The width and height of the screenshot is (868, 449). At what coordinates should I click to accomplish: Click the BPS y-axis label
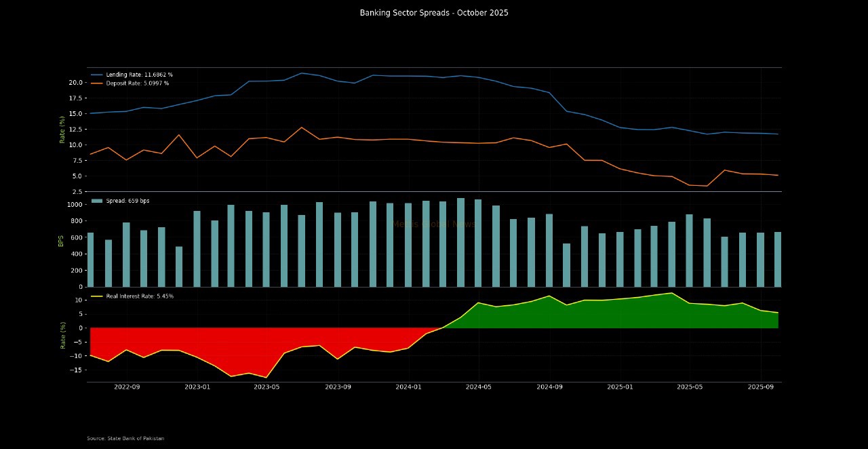61,241
